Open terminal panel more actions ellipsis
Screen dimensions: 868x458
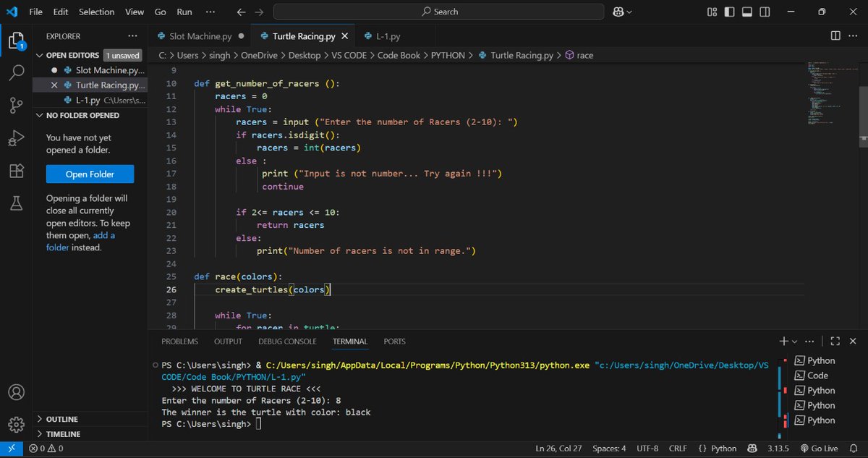pyautogui.click(x=809, y=341)
